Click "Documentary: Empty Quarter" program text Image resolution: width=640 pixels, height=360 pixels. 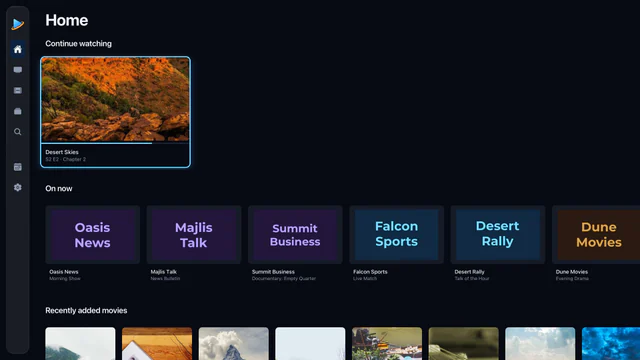pos(284,279)
